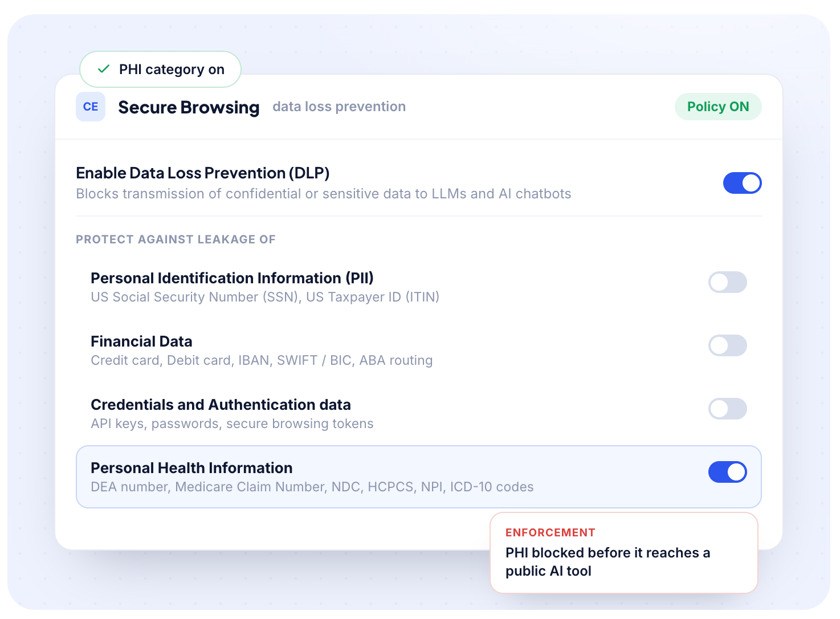
Task: Click the CE badge icon
Action: point(91,107)
